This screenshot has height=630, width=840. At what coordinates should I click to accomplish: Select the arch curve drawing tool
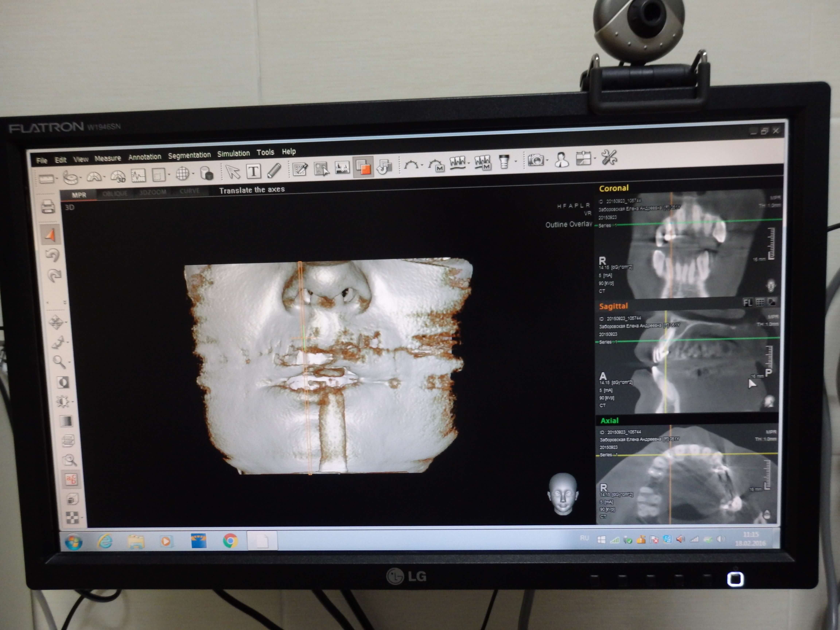(411, 165)
